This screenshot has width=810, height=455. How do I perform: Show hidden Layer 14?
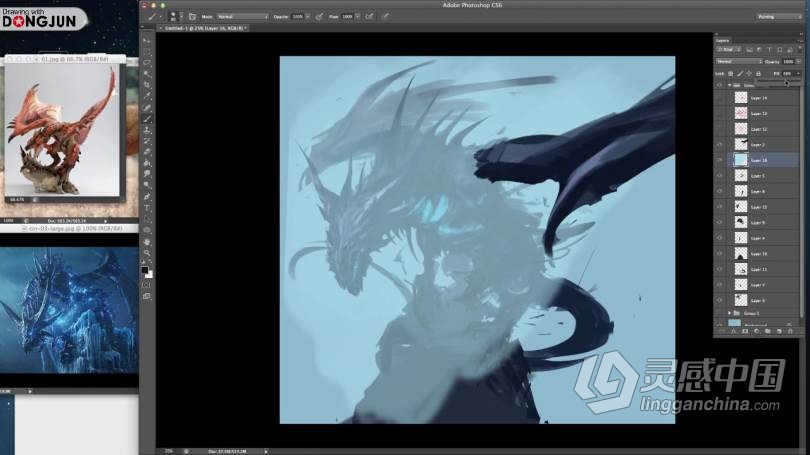click(x=720, y=98)
